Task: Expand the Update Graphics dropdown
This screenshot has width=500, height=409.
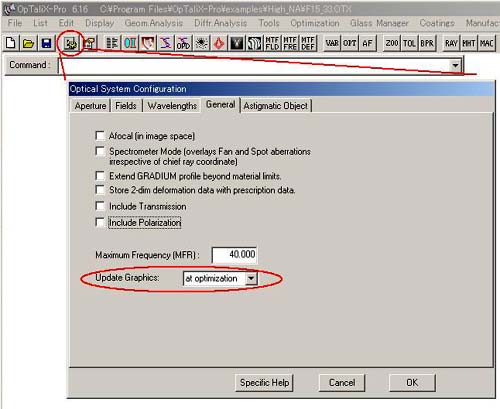Action: 251,278
